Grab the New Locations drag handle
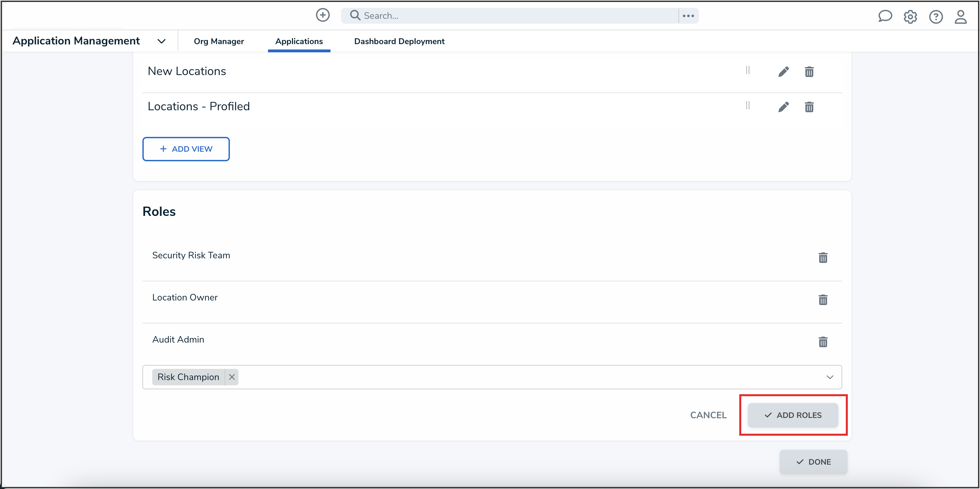The image size is (980, 489). 747,70
